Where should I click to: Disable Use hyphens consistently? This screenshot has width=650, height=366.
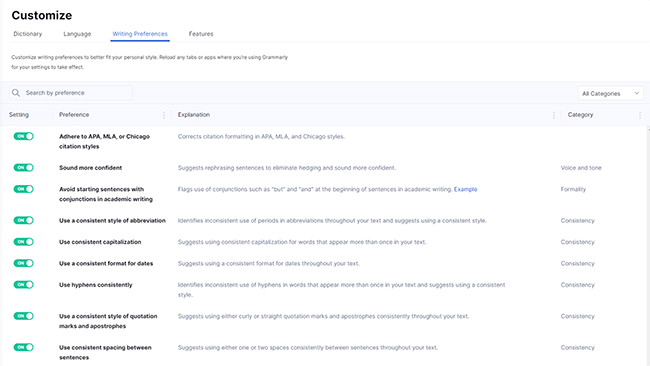pyautogui.click(x=24, y=285)
